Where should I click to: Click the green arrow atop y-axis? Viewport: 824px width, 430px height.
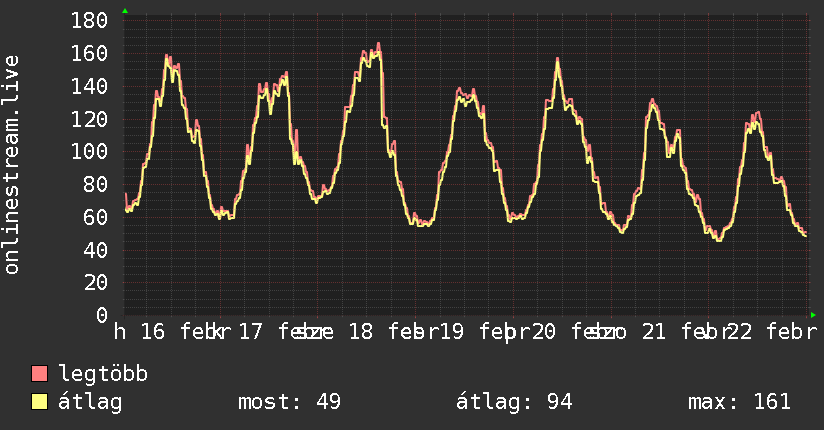pos(125,11)
